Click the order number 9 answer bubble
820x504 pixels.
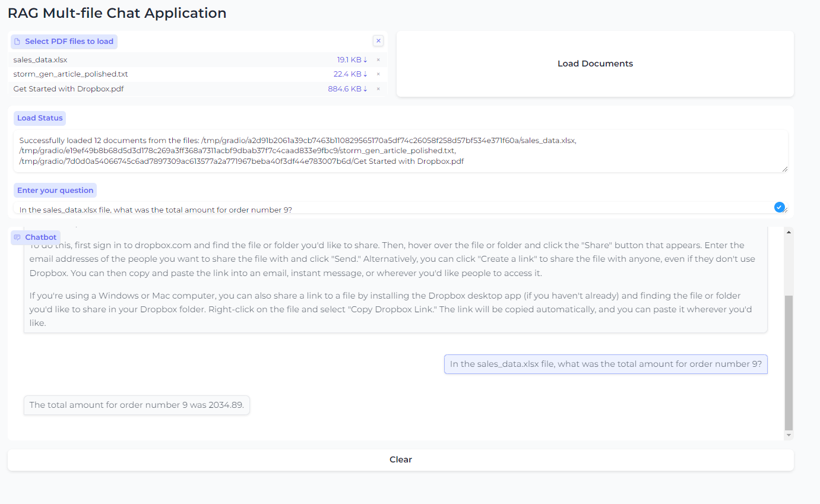coord(137,405)
